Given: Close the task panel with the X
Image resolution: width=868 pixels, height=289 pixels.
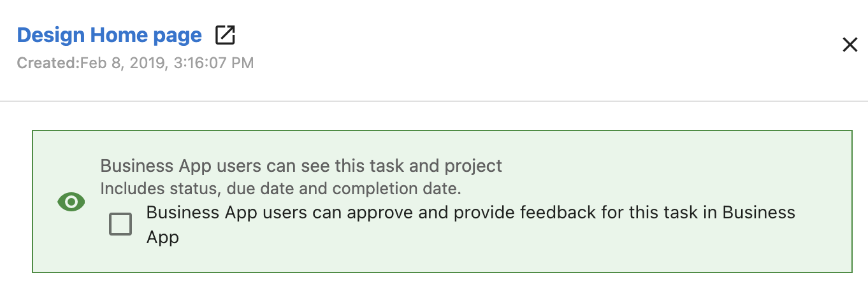Looking at the screenshot, I should pos(850,45).
